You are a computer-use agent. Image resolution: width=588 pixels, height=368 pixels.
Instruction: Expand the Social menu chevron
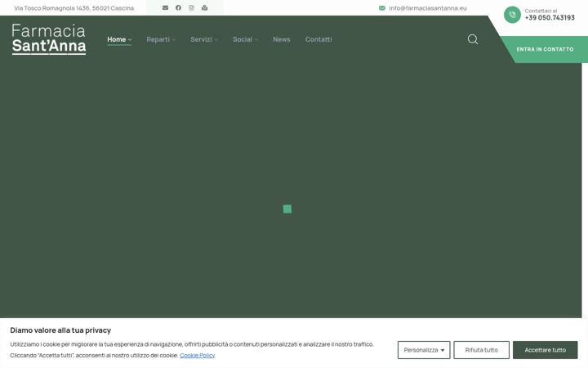(256, 40)
